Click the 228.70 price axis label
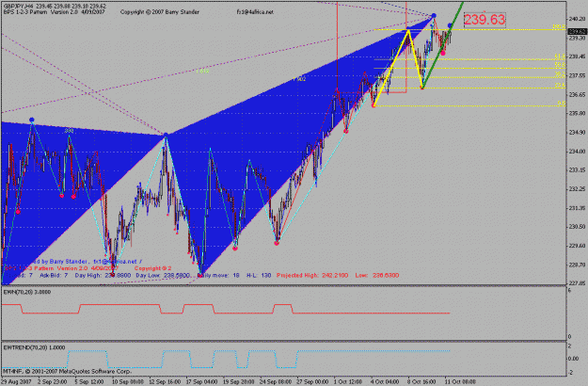Viewport: 588px width, 386px height. click(577, 265)
